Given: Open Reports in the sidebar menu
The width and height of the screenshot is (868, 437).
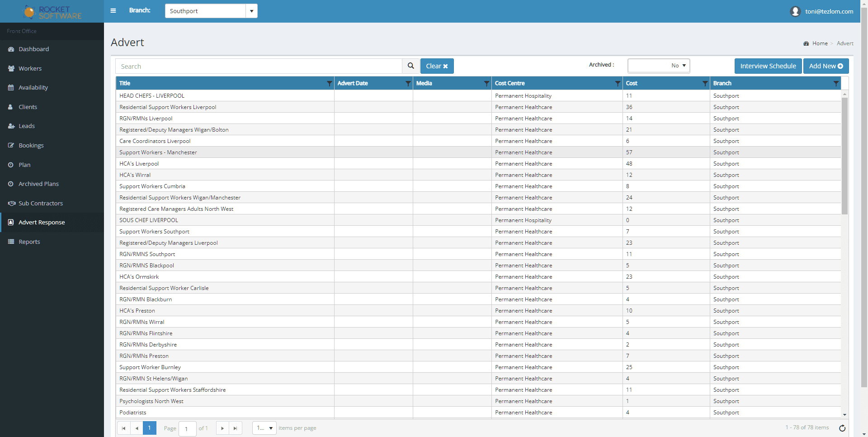Looking at the screenshot, I should [x=29, y=242].
